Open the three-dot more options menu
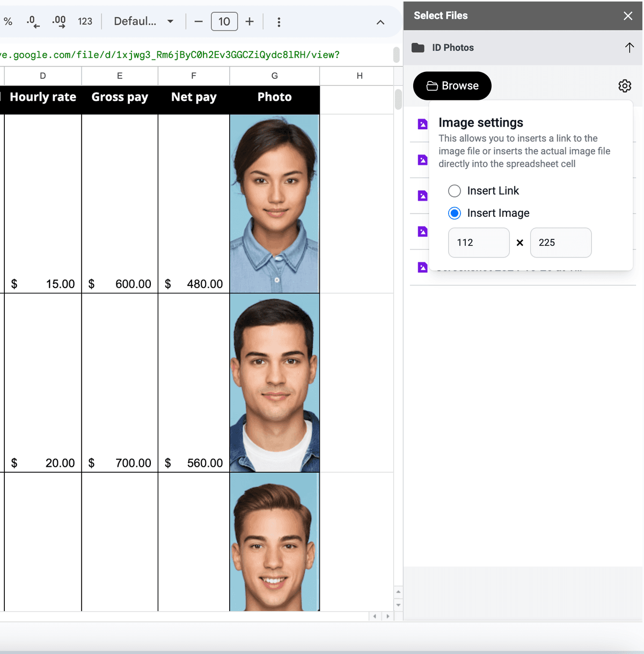Viewport: 644px width, 654px height. [279, 22]
